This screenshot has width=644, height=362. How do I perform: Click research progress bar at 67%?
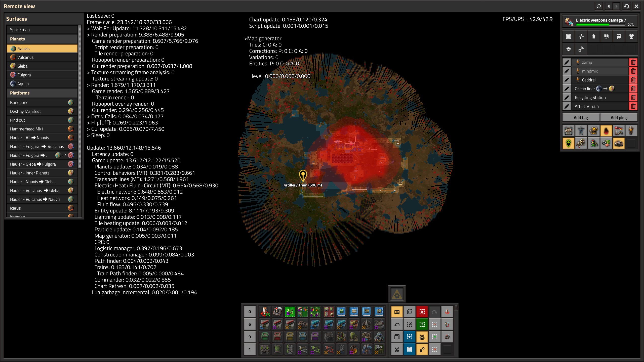pyautogui.click(x=601, y=25)
